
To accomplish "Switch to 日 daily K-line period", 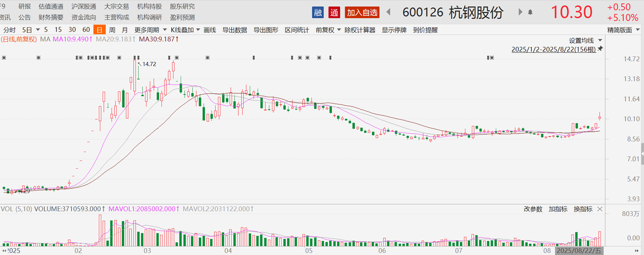I will click(x=99, y=30).
